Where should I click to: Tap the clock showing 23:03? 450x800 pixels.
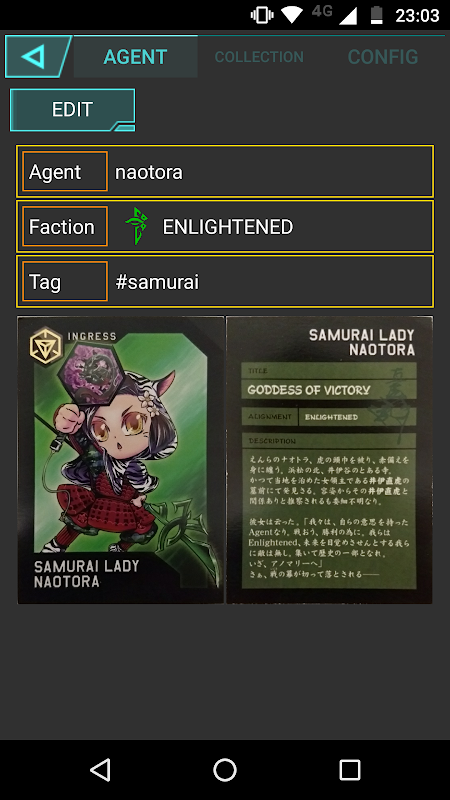point(417,15)
